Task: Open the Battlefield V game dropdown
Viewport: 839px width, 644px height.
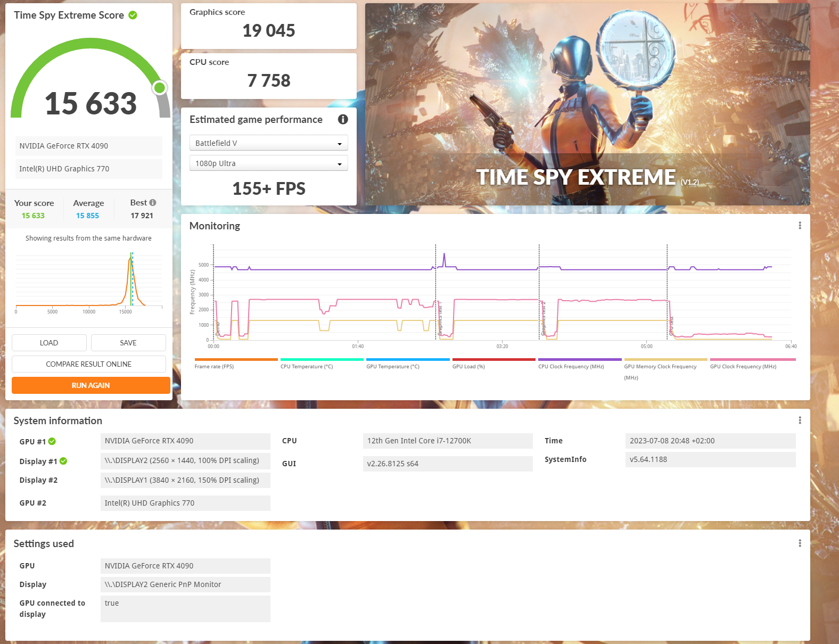Action: (269, 143)
